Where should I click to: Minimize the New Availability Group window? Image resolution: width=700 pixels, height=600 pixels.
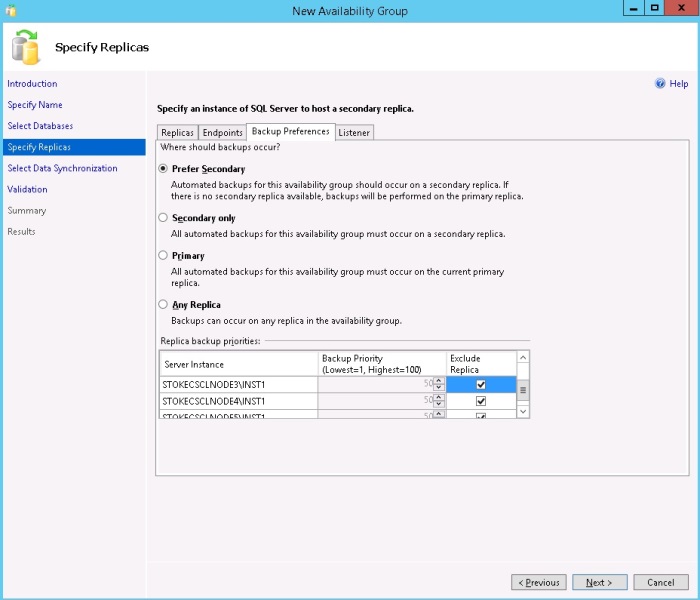click(633, 8)
